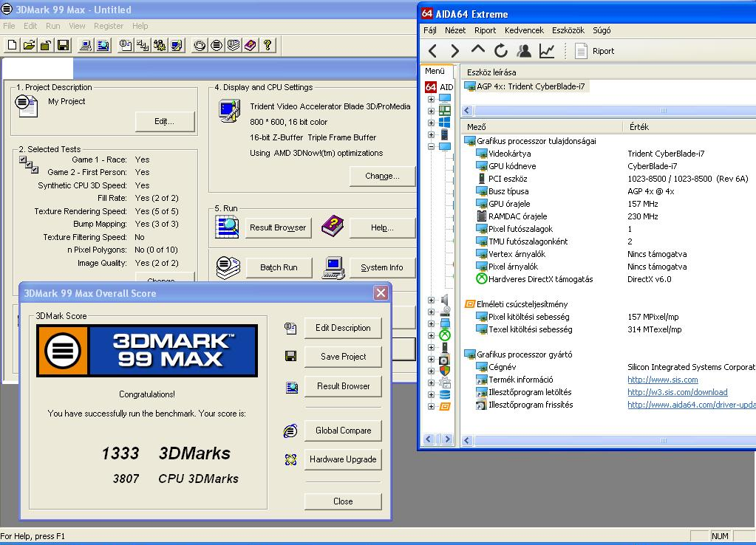Click the Close button in score dialog
Image resolution: width=756 pixels, height=545 pixels.
coord(343,501)
